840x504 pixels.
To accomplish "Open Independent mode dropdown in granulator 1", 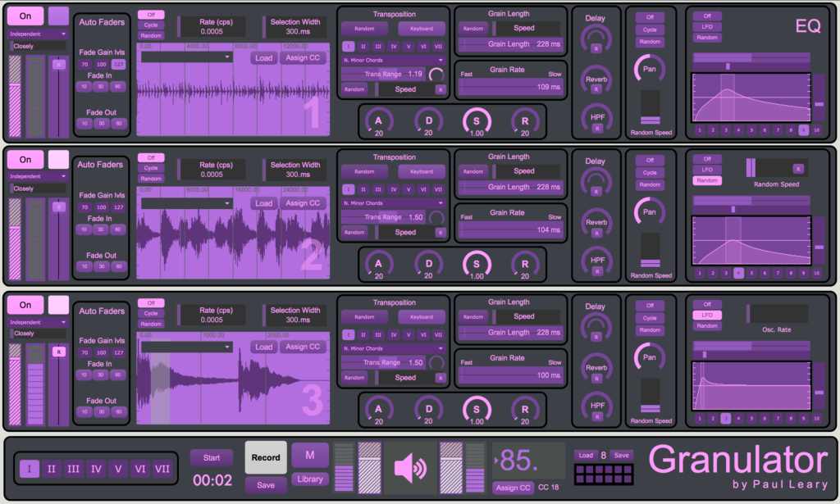I will (x=38, y=34).
